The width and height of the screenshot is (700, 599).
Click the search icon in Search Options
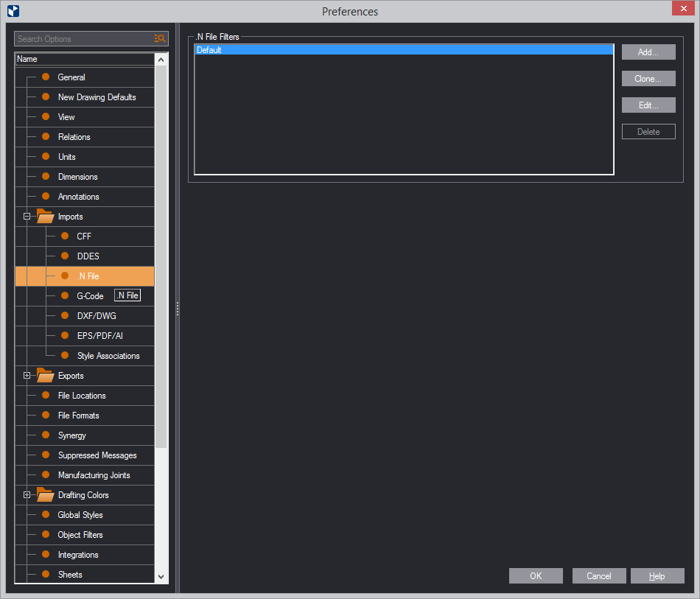click(160, 38)
